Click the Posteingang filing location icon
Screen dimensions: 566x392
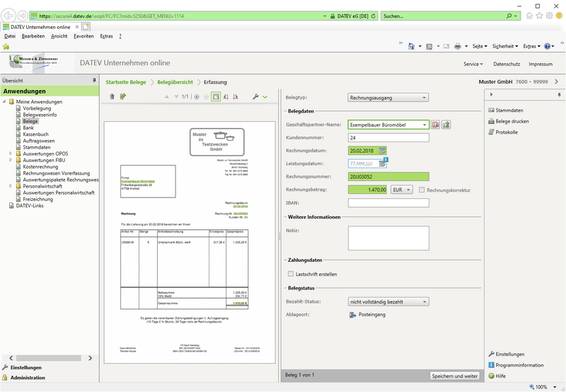[352, 315]
